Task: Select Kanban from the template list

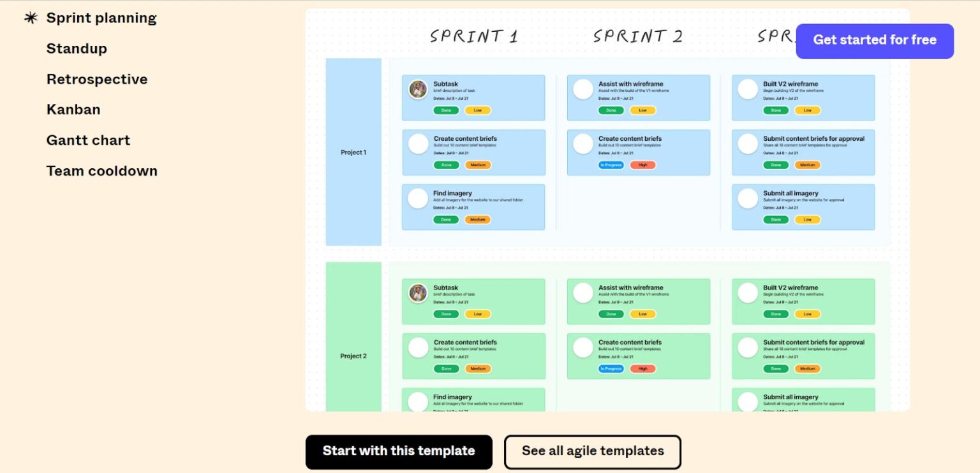Action: (x=73, y=109)
